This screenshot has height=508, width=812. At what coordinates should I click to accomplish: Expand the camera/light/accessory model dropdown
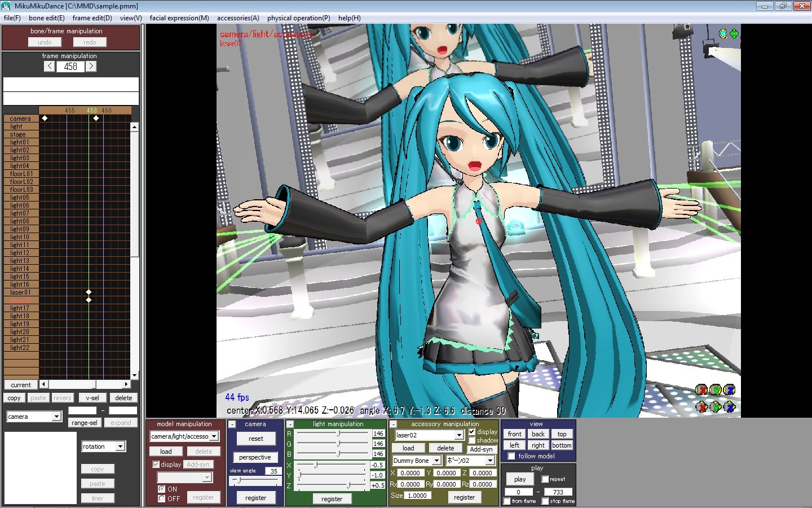point(214,436)
